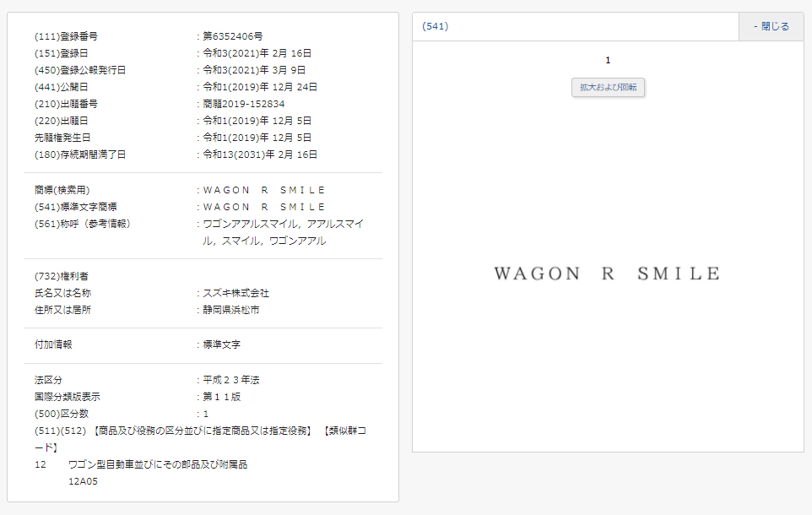The width and height of the screenshot is (812, 515).
Task: Click the 閉じる close button
Action: (771, 26)
